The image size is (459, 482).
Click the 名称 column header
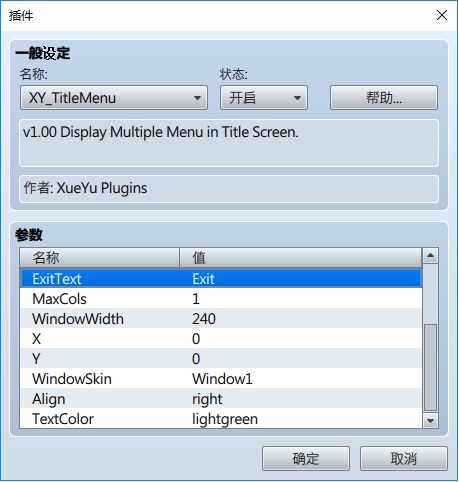[x=100, y=258]
